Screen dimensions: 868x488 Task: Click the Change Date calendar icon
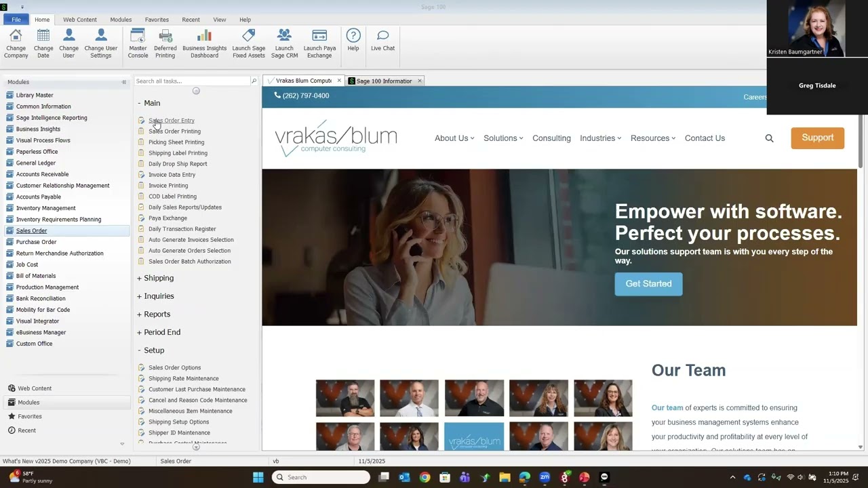[x=43, y=35]
